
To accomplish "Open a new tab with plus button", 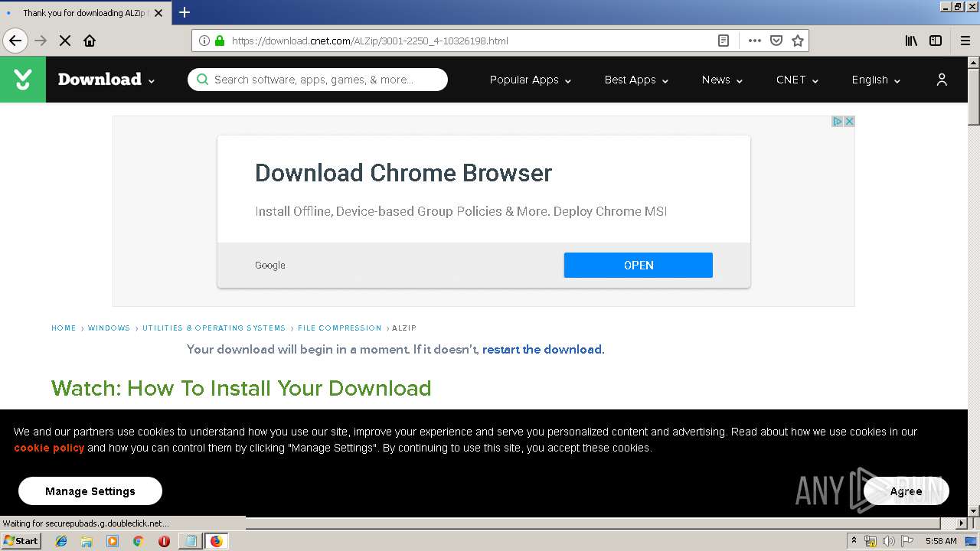I will [x=185, y=12].
